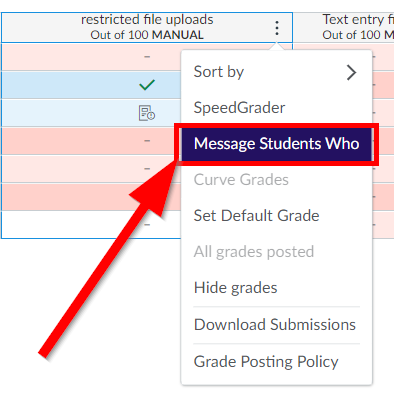Open the restricted file uploads options kebab menu
The image size is (394, 417).
click(x=277, y=28)
